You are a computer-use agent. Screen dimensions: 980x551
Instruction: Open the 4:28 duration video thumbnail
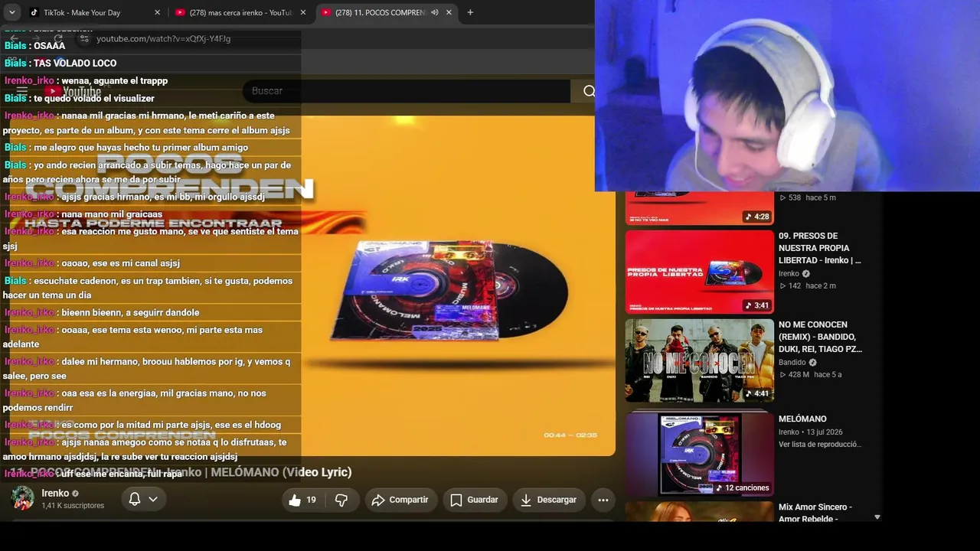click(x=700, y=208)
